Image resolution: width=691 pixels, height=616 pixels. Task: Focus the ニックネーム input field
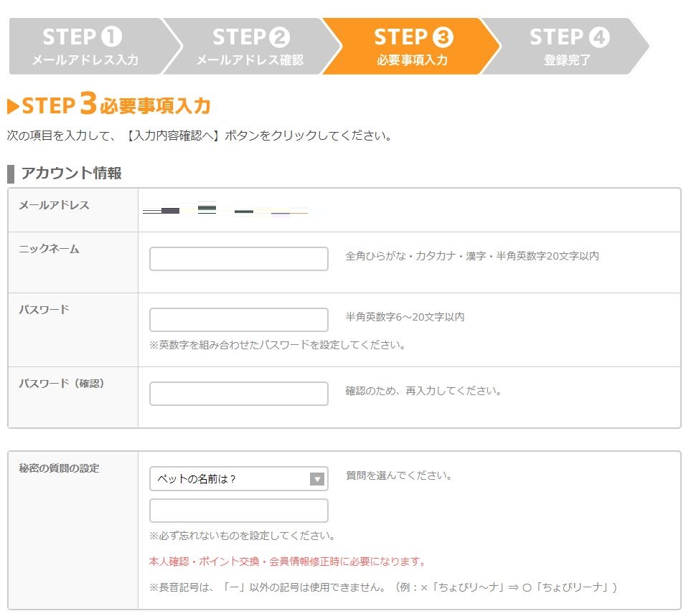pos(239,259)
